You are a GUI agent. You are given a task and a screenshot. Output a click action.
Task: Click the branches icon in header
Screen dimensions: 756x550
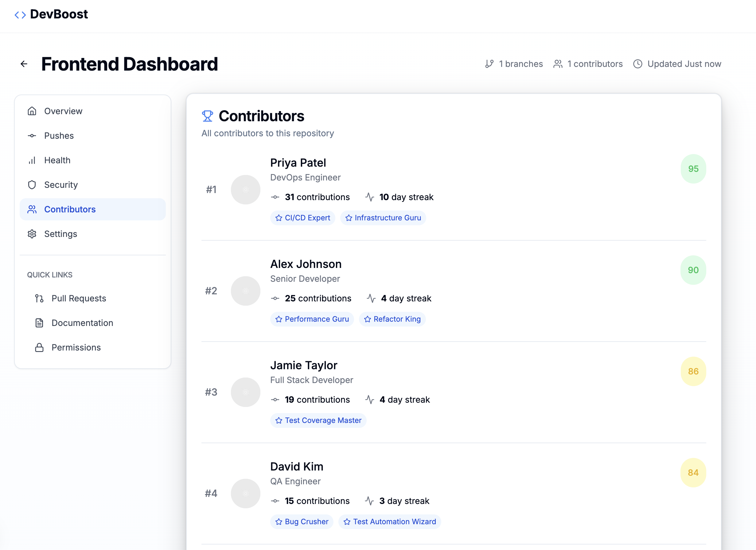pyautogui.click(x=489, y=64)
